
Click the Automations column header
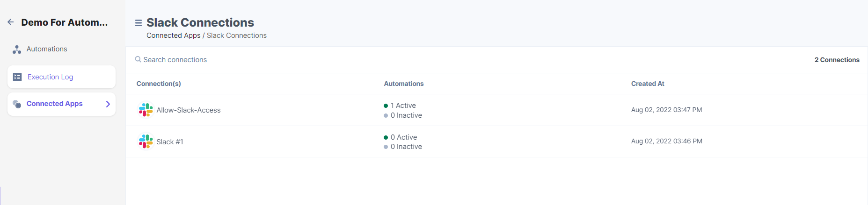point(404,84)
